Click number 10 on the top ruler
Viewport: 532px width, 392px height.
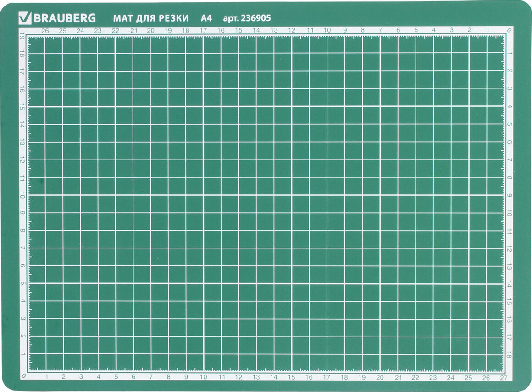pyautogui.click(x=327, y=31)
